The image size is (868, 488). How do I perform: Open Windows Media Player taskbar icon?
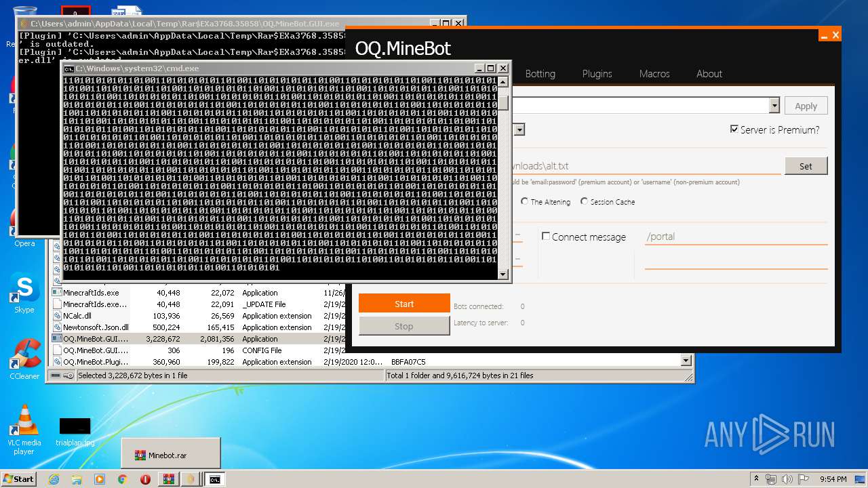[100, 479]
